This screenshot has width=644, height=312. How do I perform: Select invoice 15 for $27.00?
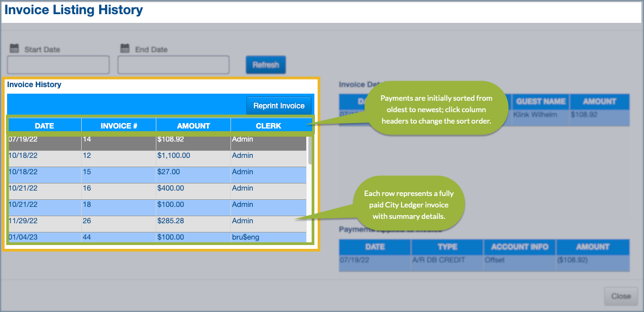tap(157, 175)
